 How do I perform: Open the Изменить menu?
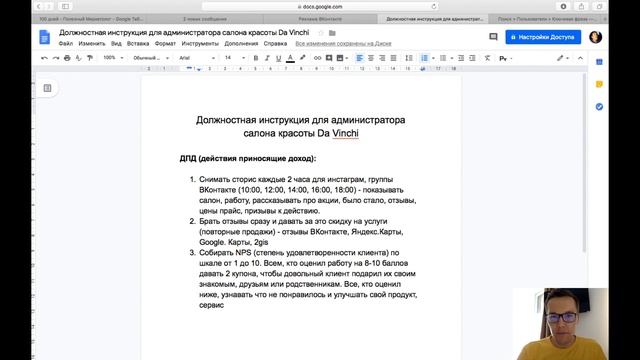[x=92, y=43]
